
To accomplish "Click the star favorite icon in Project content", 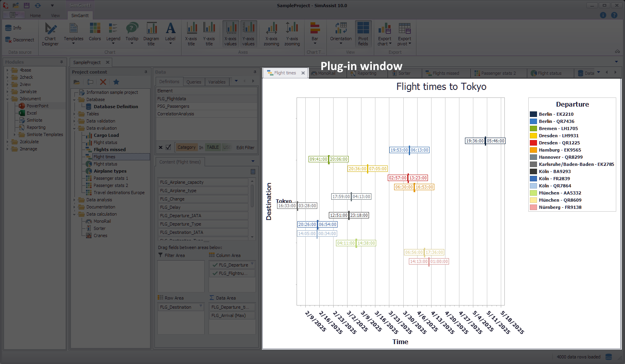I will tap(116, 82).
